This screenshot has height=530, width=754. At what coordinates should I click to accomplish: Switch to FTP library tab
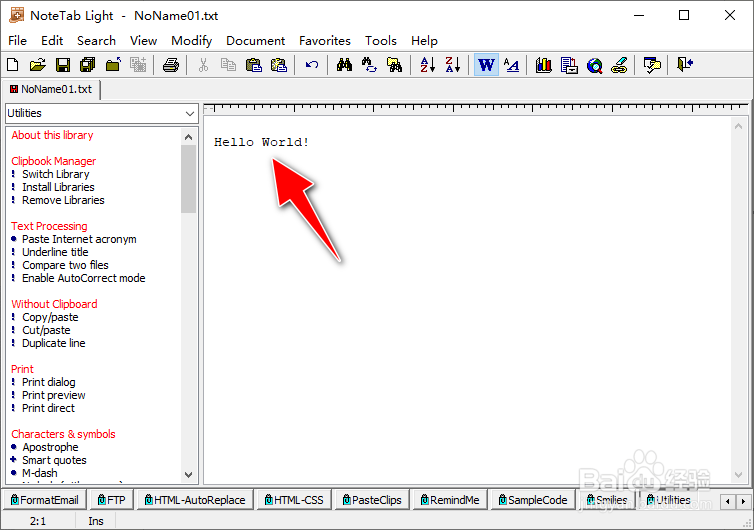pyautogui.click(x=112, y=500)
